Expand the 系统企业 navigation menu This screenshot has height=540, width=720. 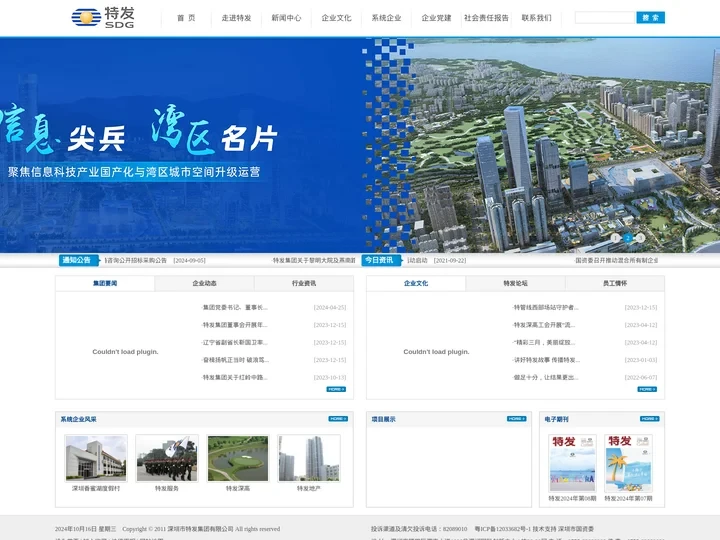tap(386, 18)
